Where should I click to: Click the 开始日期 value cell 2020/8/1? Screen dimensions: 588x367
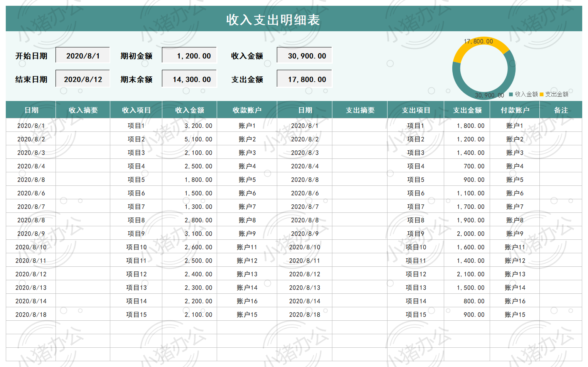pyautogui.click(x=83, y=55)
